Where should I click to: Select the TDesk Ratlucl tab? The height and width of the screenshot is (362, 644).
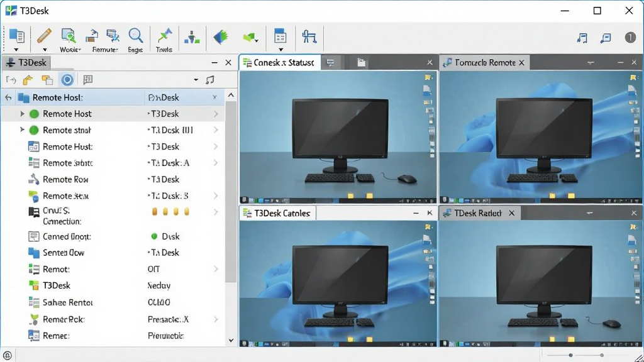(479, 214)
